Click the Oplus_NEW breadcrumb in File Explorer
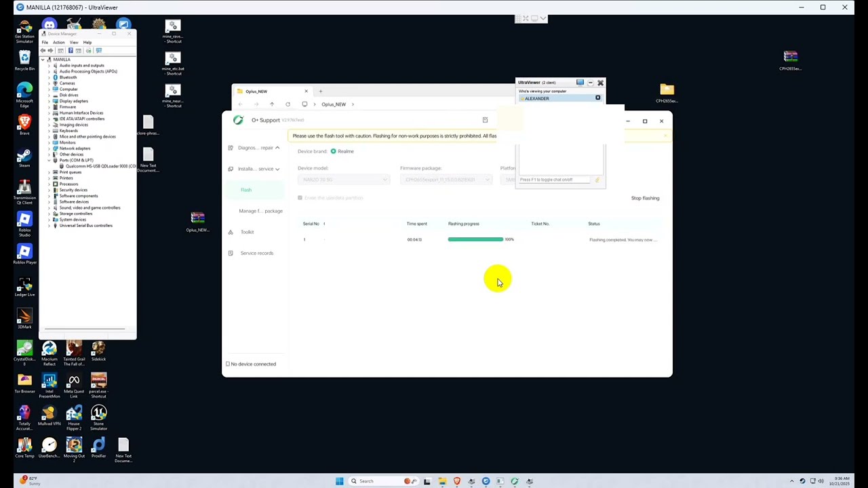Screen dimensions: 868x488 coord(334,104)
